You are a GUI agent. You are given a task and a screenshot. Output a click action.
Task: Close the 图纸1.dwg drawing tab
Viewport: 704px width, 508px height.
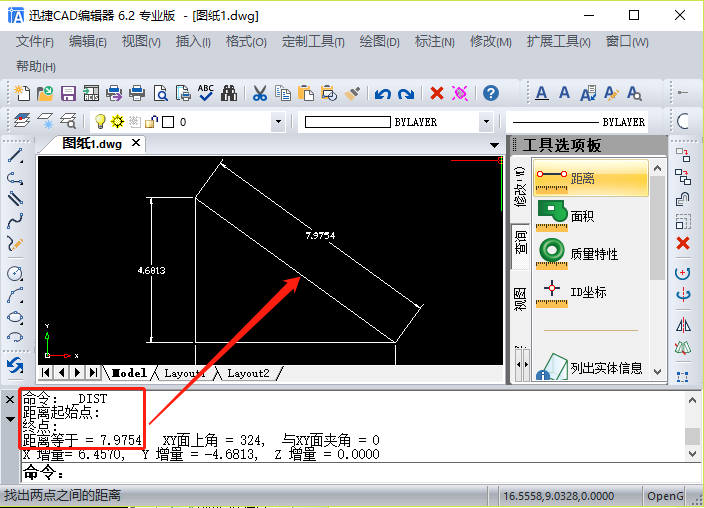click(136, 143)
